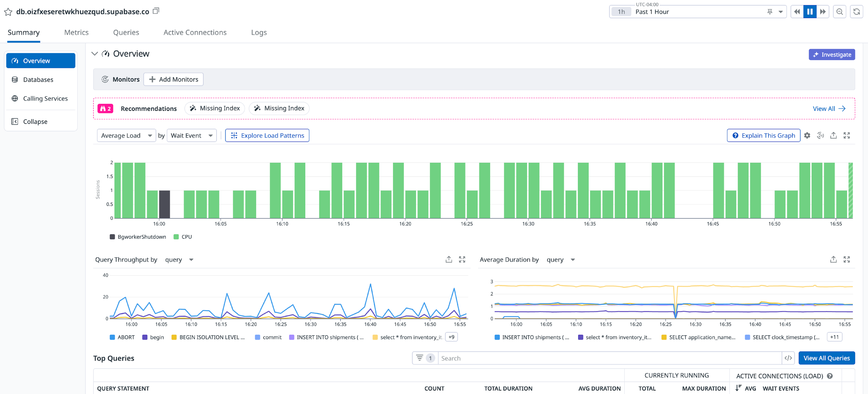Pause live data updates
Viewport: 868px width, 394px height.
(810, 12)
